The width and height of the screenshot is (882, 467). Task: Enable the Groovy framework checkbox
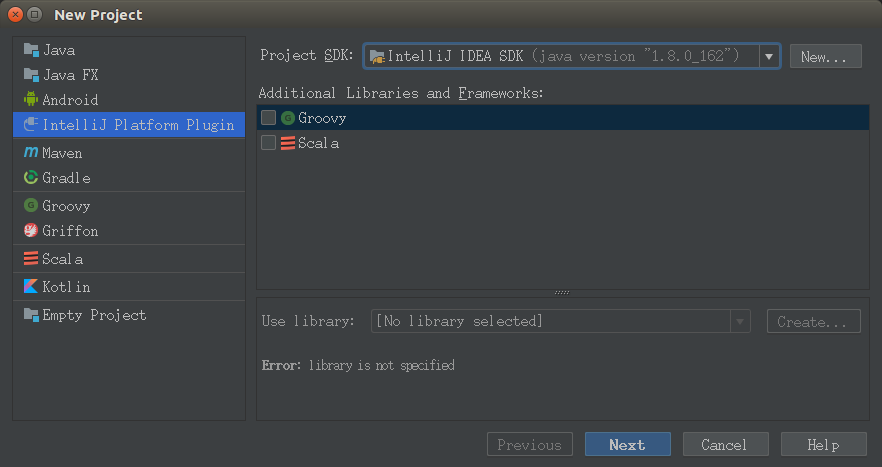(268, 118)
